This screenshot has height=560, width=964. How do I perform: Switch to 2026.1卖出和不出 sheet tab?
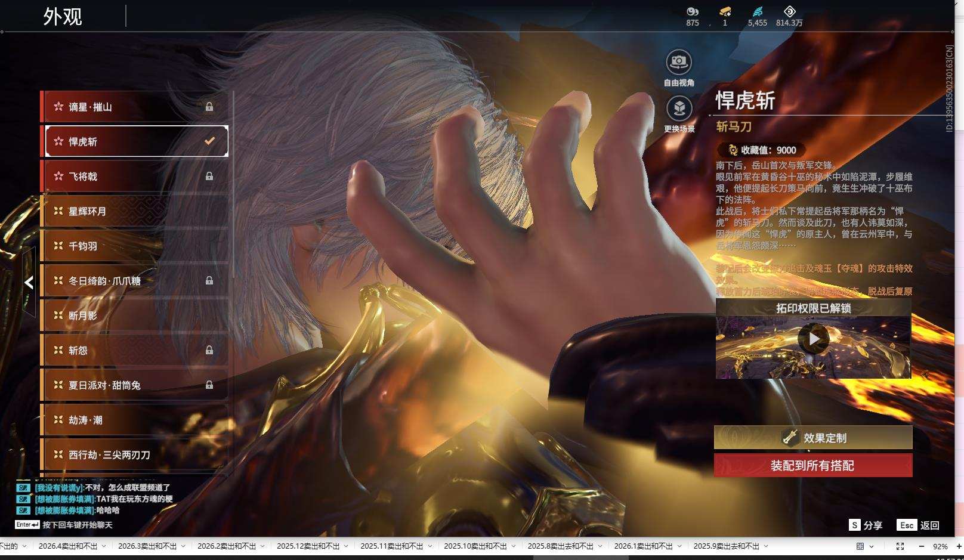[643, 546]
